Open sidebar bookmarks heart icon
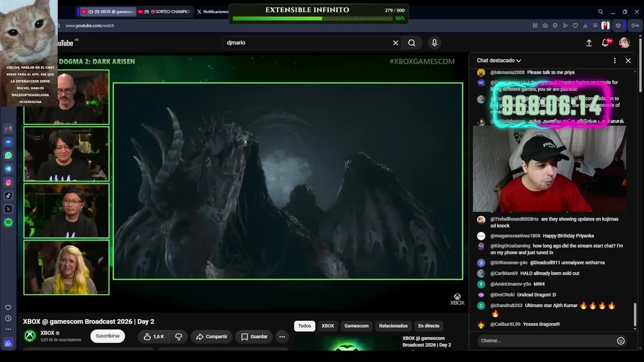644x362 pixels. pyautogui.click(x=8, y=308)
